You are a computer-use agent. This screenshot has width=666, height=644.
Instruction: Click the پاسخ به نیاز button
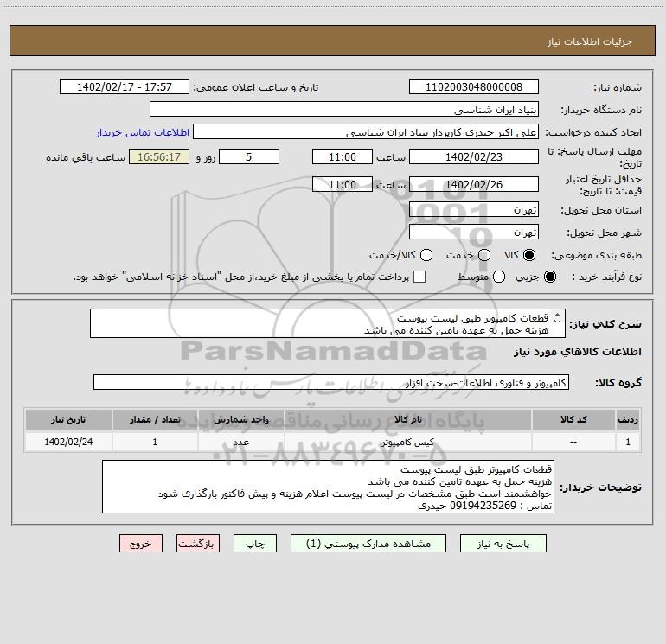point(503,544)
